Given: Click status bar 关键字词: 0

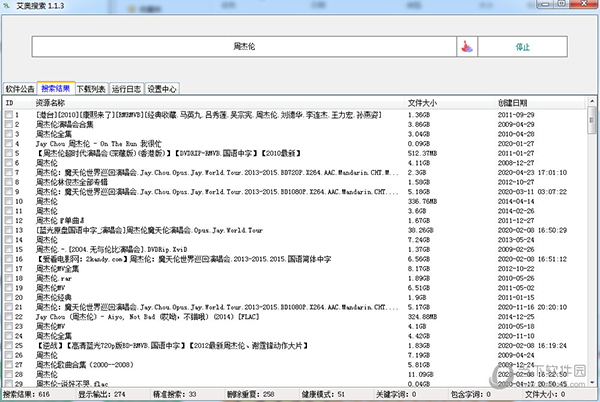Looking at the screenshot, I should [396, 394].
